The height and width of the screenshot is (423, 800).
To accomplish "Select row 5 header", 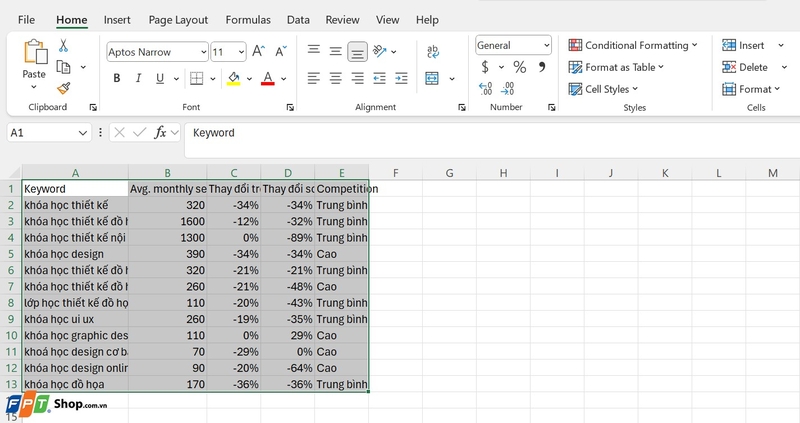I will 11,254.
